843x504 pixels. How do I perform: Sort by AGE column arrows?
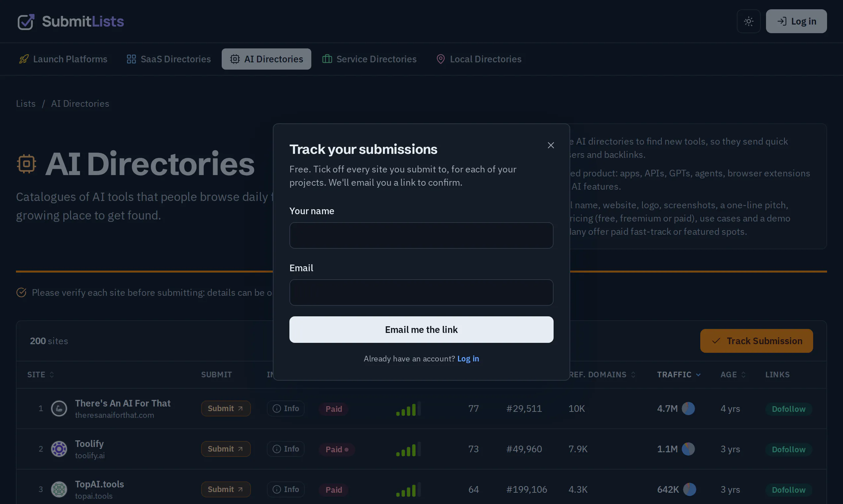point(743,375)
